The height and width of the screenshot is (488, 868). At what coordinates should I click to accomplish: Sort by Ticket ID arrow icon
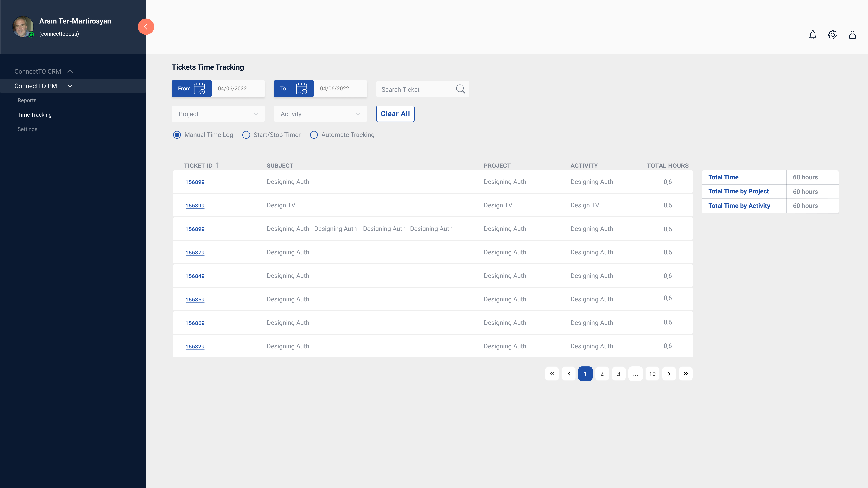pos(217,165)
